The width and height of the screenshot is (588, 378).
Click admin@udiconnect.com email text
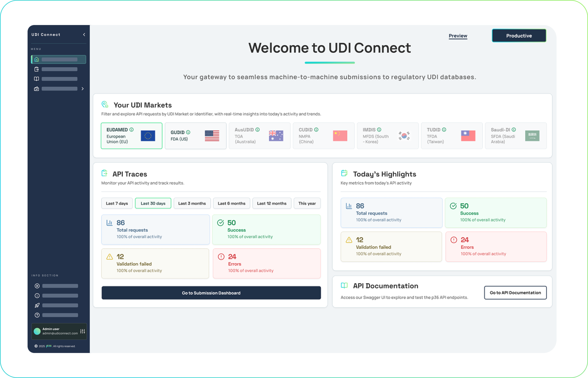(x=60, y=333)
